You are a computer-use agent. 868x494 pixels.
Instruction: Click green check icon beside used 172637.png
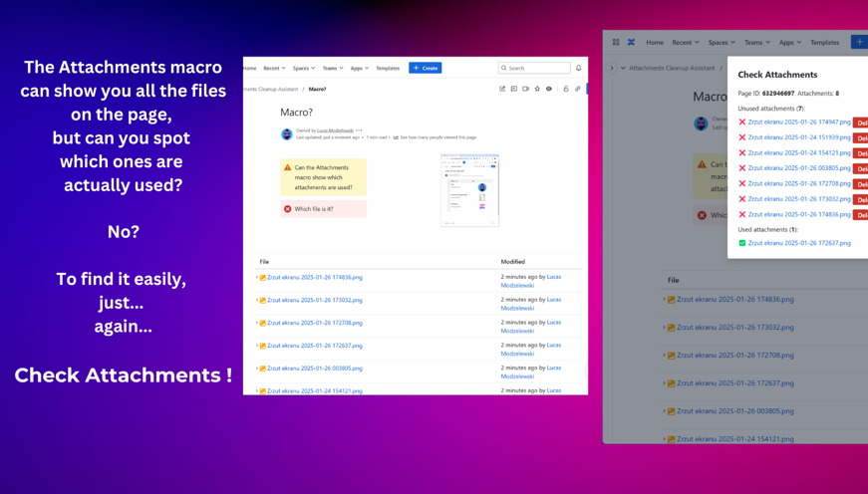742,243
